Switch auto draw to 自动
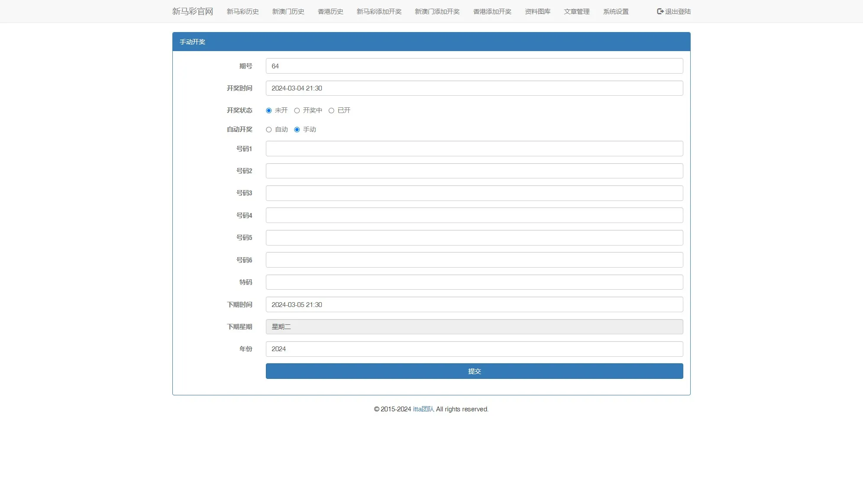863x504 pixels. (x=269, y=129)
